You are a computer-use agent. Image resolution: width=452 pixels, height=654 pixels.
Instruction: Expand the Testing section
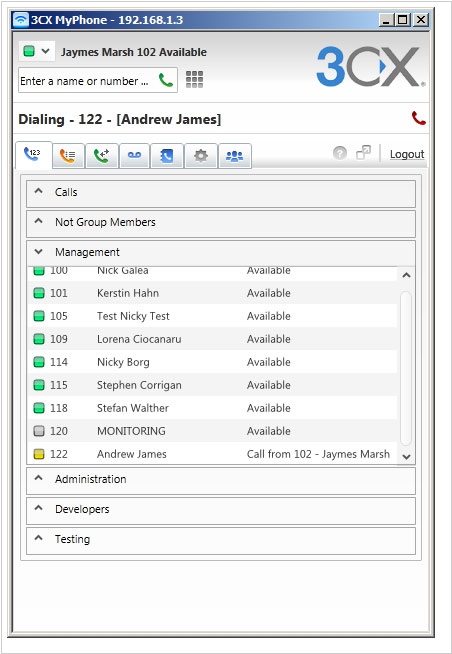(x=221, y=540)
